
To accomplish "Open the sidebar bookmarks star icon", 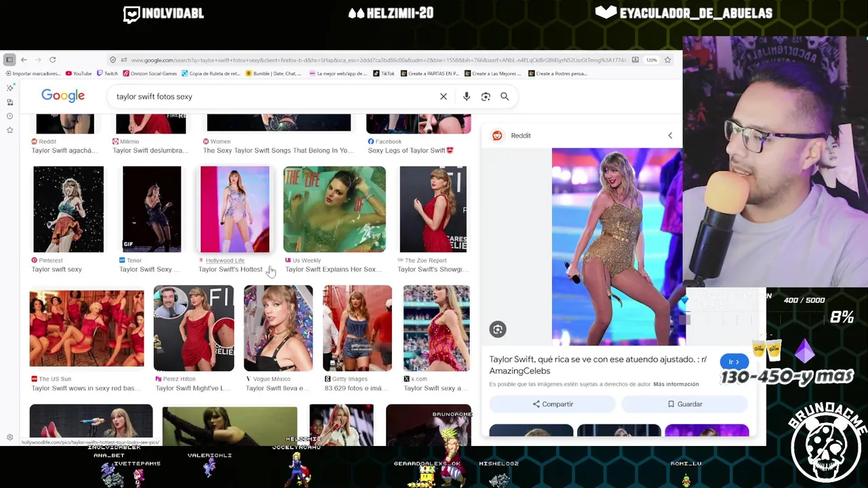I will (x=9, y=129).
